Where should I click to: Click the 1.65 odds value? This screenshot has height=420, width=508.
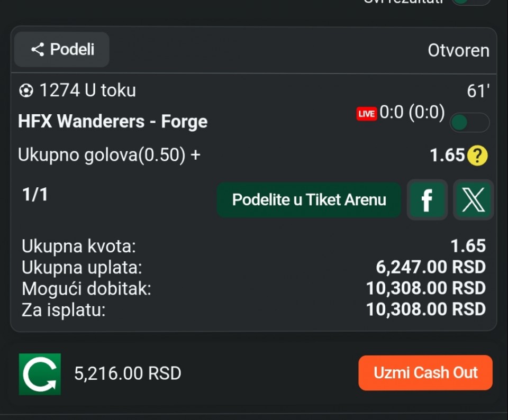(x=448, y=155)
